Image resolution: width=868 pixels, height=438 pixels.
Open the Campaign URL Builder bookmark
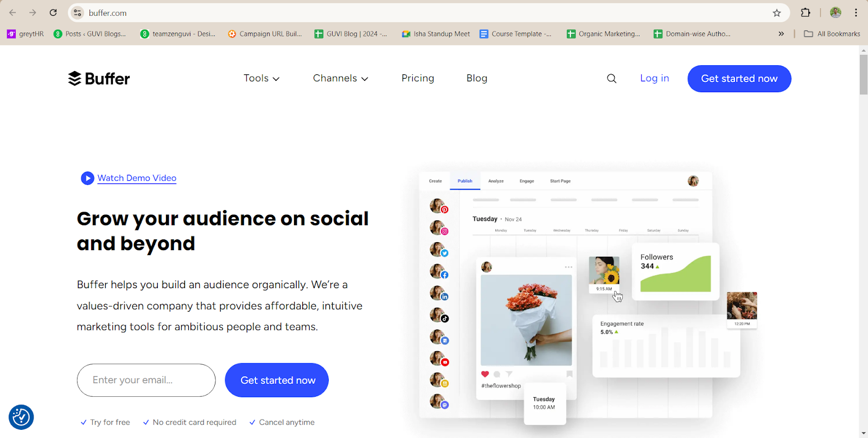coord(265,34)
